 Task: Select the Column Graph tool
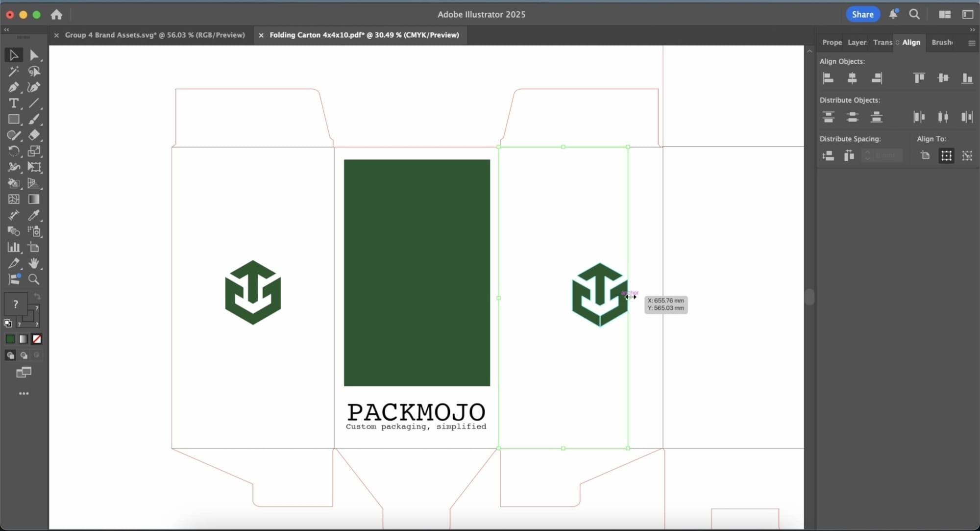point(14,247)
